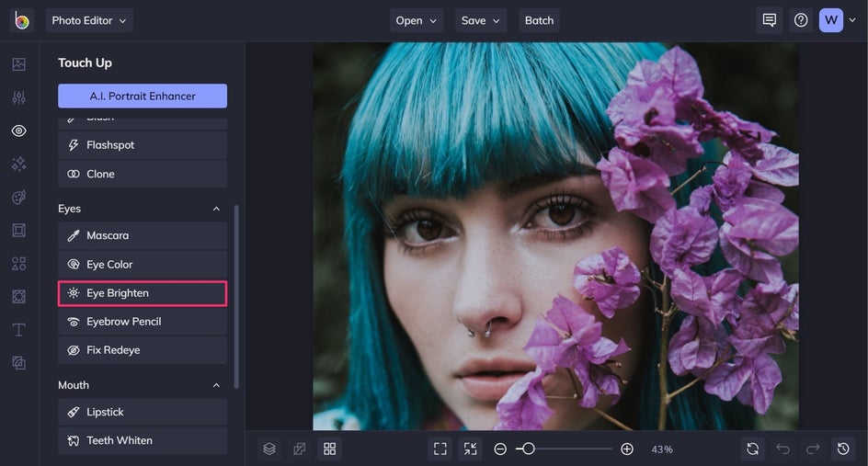Open the Text tool sidebar icon
The image size is (868, 466).
(18, 330)
